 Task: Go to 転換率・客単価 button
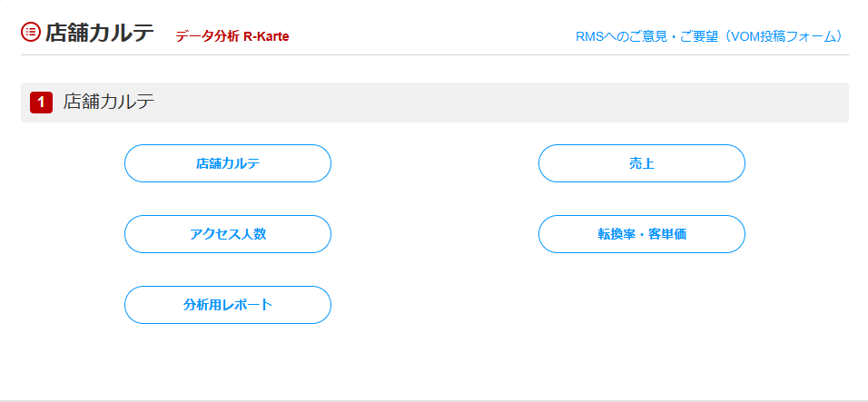tap(641, 234)
